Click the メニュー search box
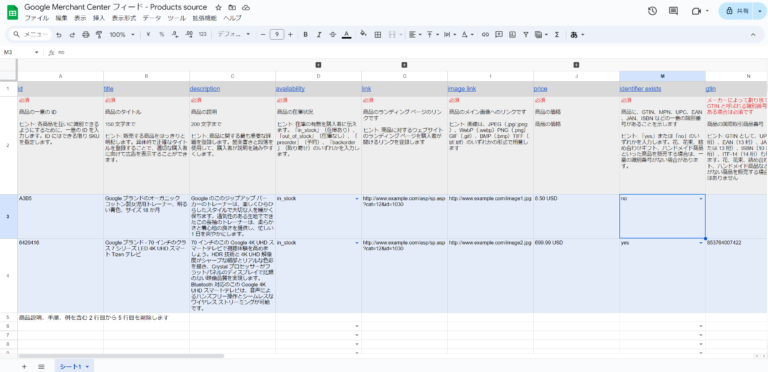 [31, 35]
